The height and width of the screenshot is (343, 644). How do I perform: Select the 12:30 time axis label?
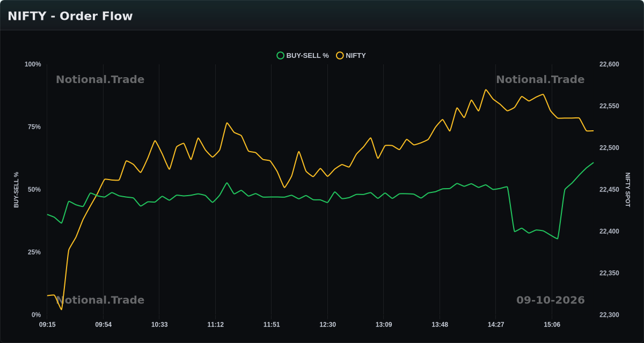tap(327, 325)
